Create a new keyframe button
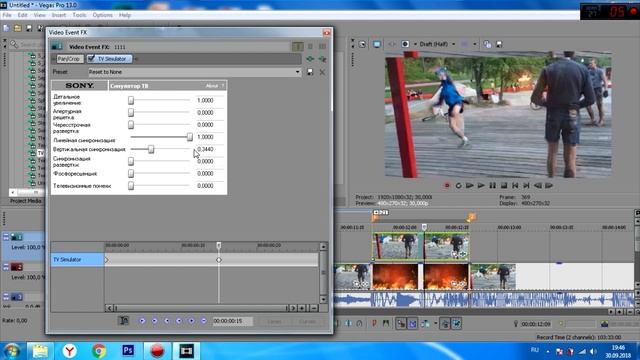 click(x=191, y=321)
